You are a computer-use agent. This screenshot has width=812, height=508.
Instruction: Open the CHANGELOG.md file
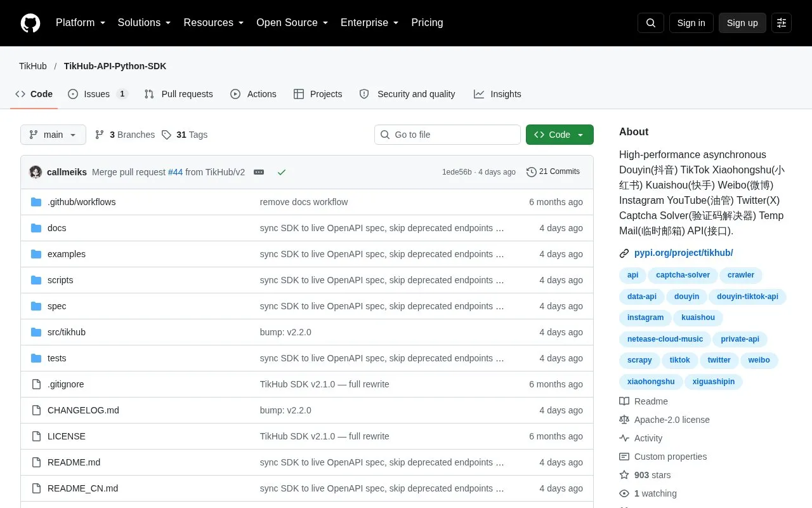tap(83, 410)
